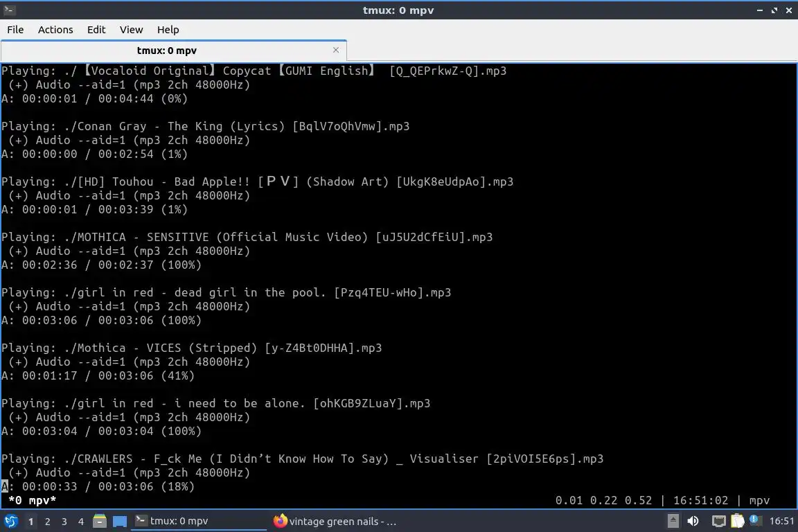The width and height of the screenshot is (798, 532).
Task: Switch to workspace 1 in the pager
Action: pyautogui.click(x=31, y=522)
